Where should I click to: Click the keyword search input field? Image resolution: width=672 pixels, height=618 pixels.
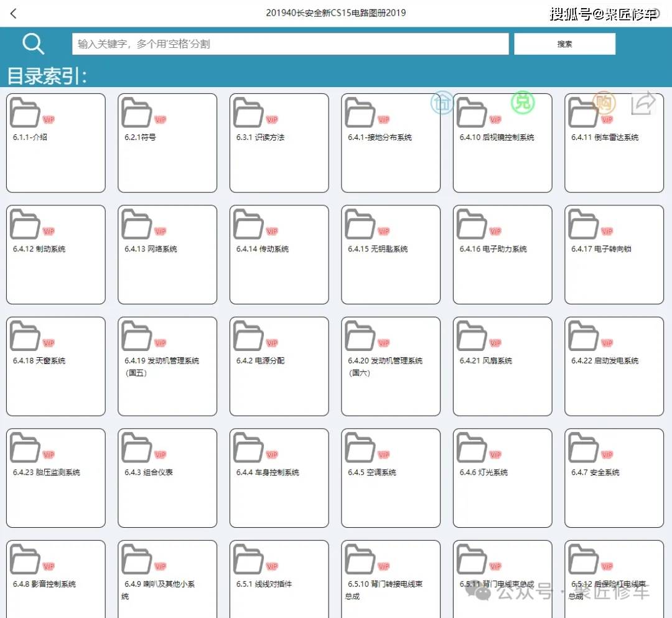pos(290,44)
